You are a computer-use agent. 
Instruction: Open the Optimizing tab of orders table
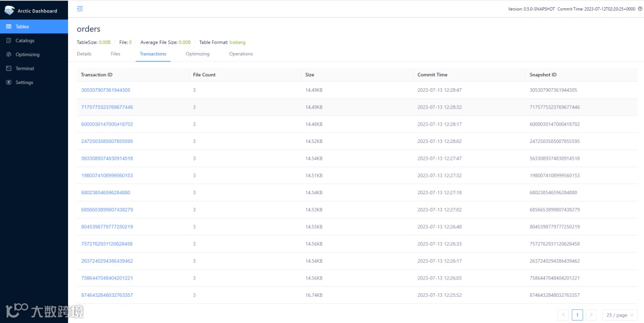pyautogui.click(x=197, y=54)
